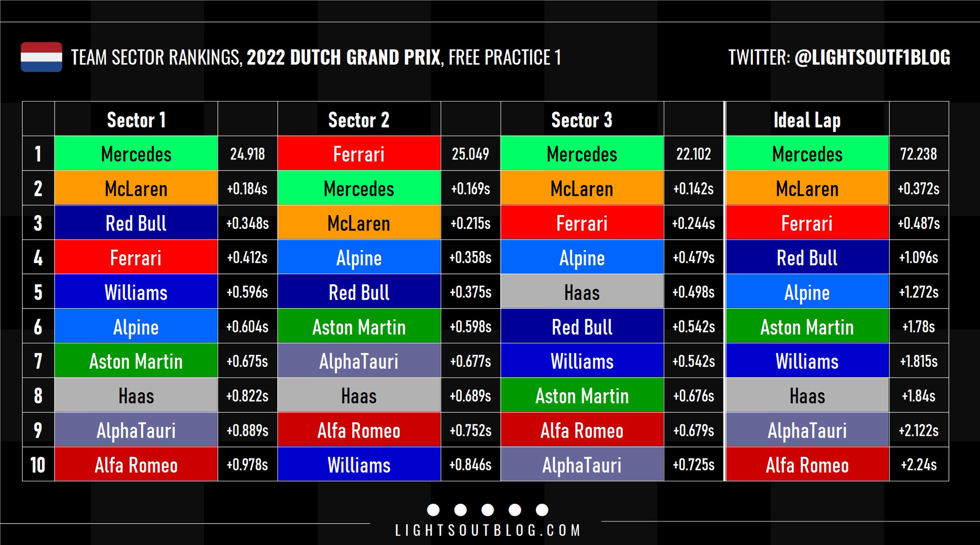Viewport: 980px width, 545px height.
Task: Click Aston Martin in the Ideal Lap column
Action: pos(807,327)
